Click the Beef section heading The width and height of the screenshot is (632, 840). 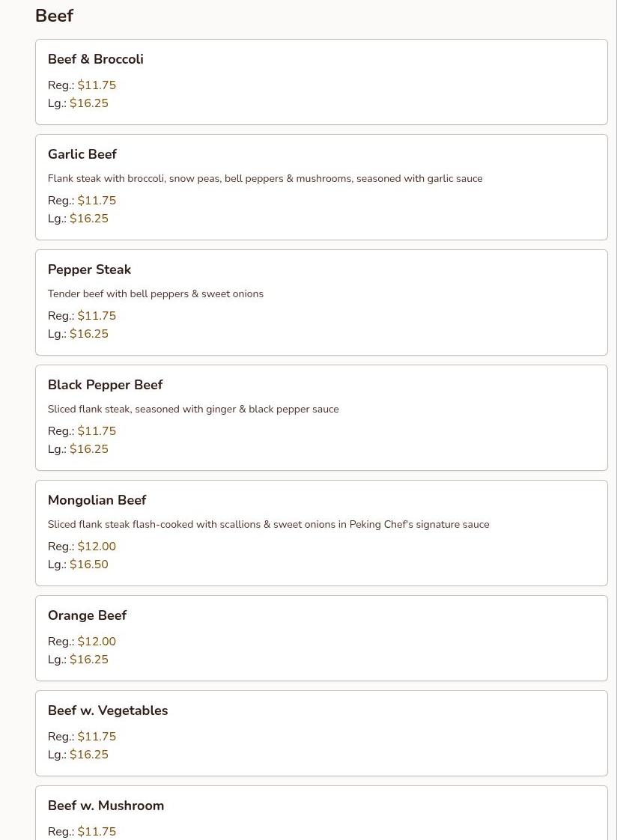click(54, 16)
